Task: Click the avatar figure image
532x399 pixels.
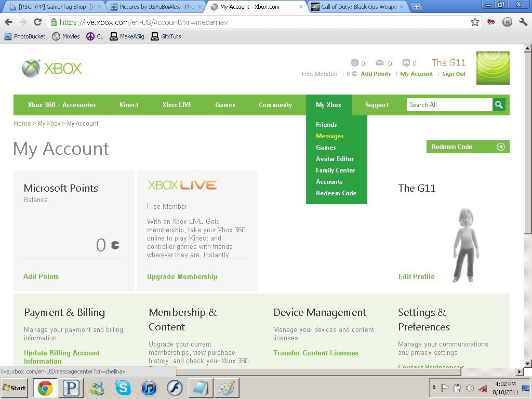Action: 466,245
